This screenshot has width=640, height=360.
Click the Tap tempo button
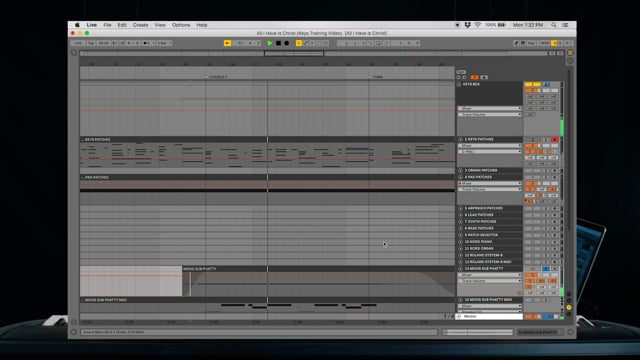(91, 43)
